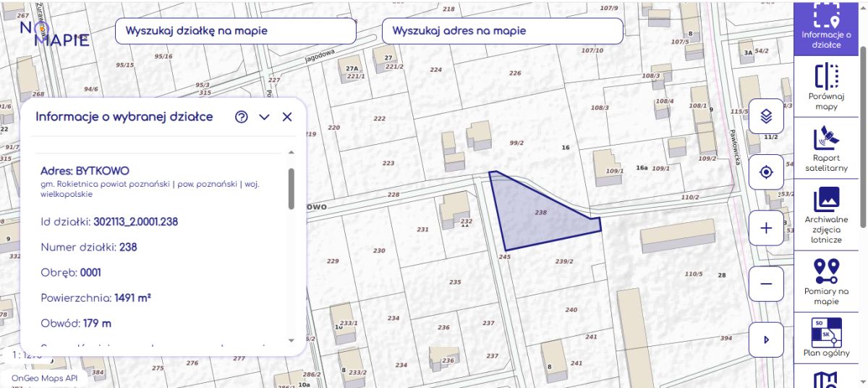Zoom in with the plus button

click(x=767, y=228)
